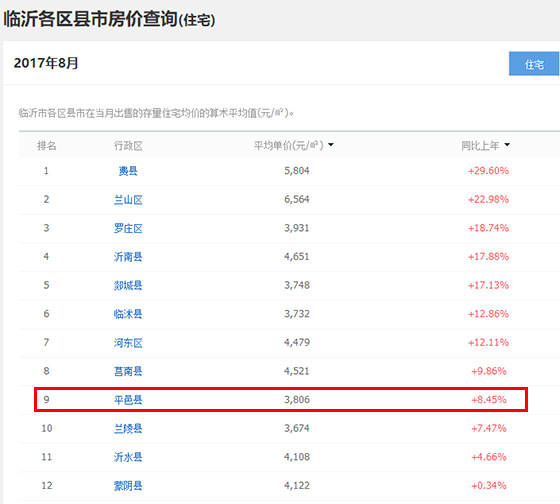Viewport: 560px width, 504px height.
Task: Open the 平邑县 district link
Action: click(x=128, y=400)
